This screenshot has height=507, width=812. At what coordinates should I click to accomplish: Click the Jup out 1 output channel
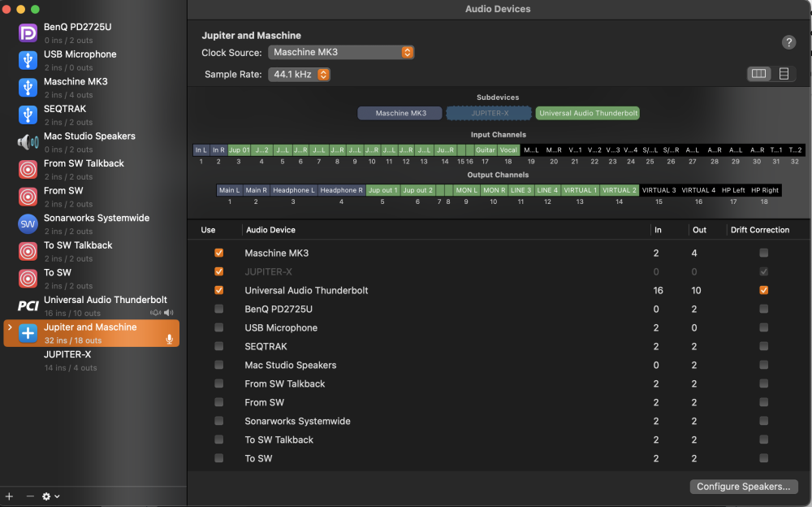[382, 190]
